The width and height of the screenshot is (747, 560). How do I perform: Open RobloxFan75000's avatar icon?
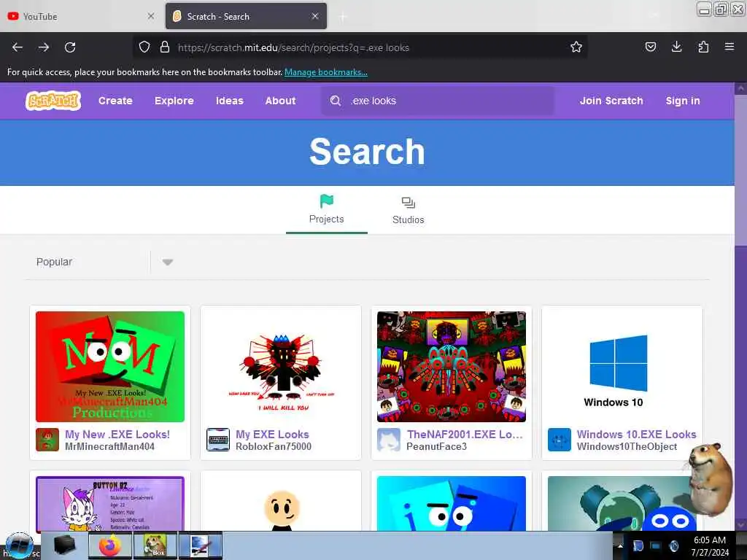[218, 440]
